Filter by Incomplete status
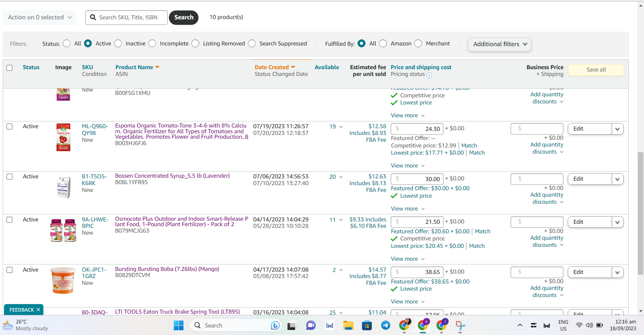 click(152, 43)
